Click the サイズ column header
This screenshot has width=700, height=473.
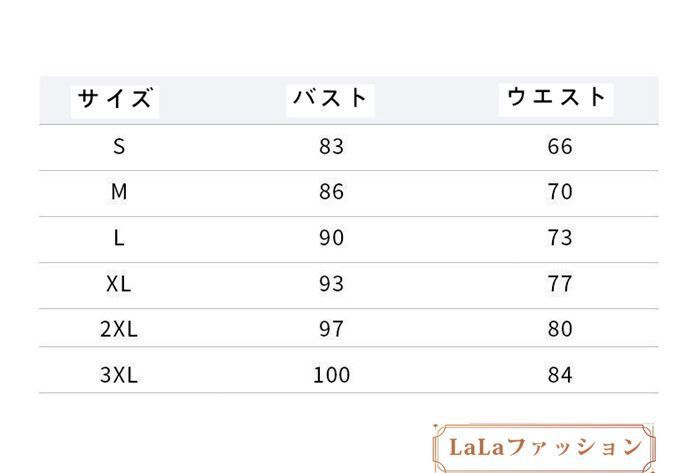click(x=117, y=99)
